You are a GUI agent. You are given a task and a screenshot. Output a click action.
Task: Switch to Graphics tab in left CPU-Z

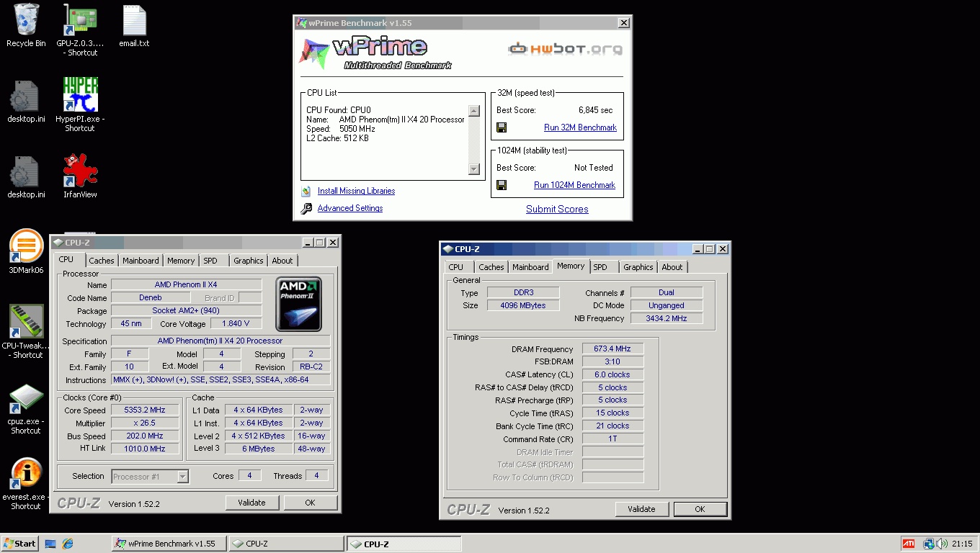[249, 261]
